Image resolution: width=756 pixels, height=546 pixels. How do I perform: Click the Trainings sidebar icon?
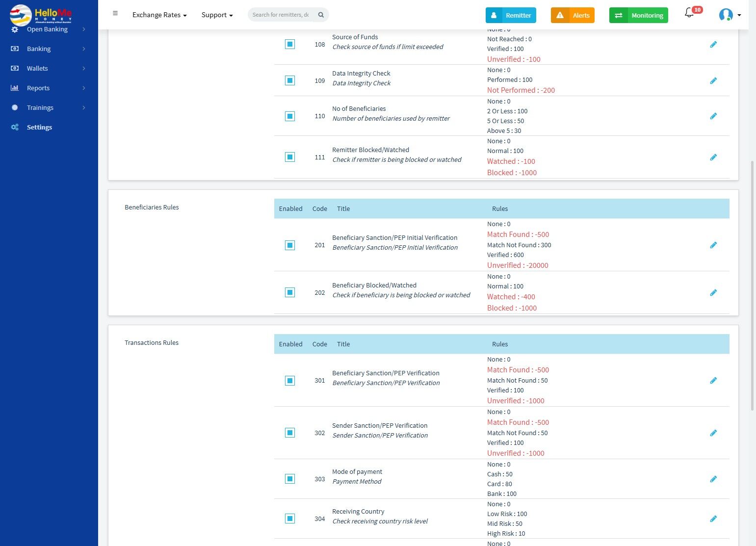point(15,107)
